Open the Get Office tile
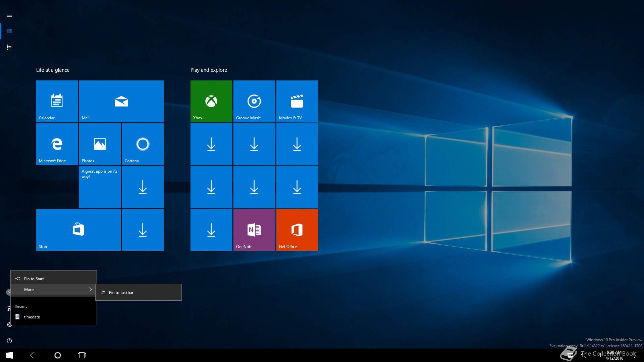The height and width of the screenshot is (362, 644). coord(297,230)
